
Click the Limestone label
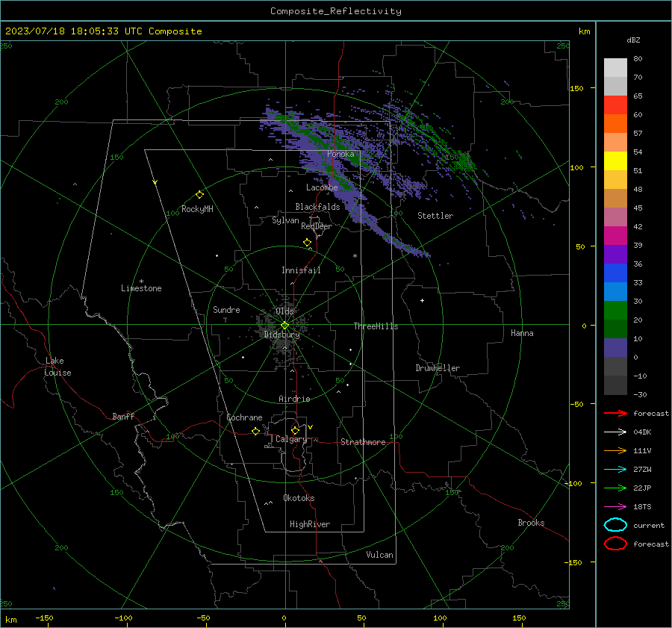[x=141, y=288]
